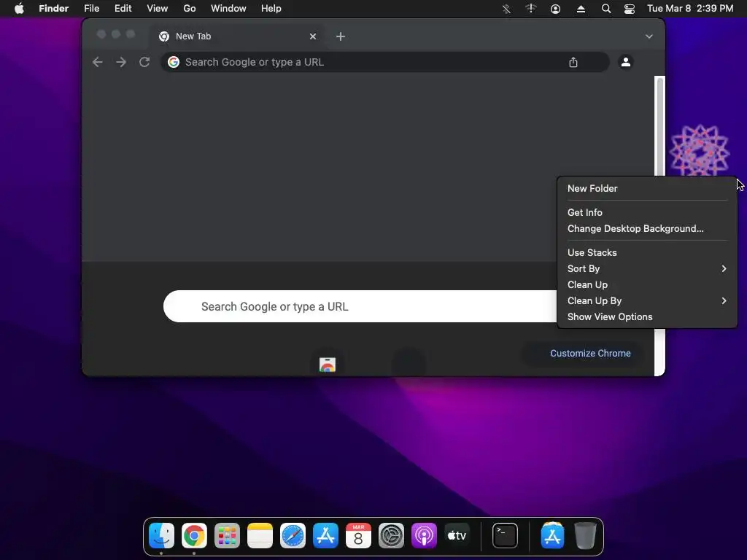The width and height of the screenshot is (747, 560).
Task: Open Apple TV app in Dock
Action: pos(457,536)
